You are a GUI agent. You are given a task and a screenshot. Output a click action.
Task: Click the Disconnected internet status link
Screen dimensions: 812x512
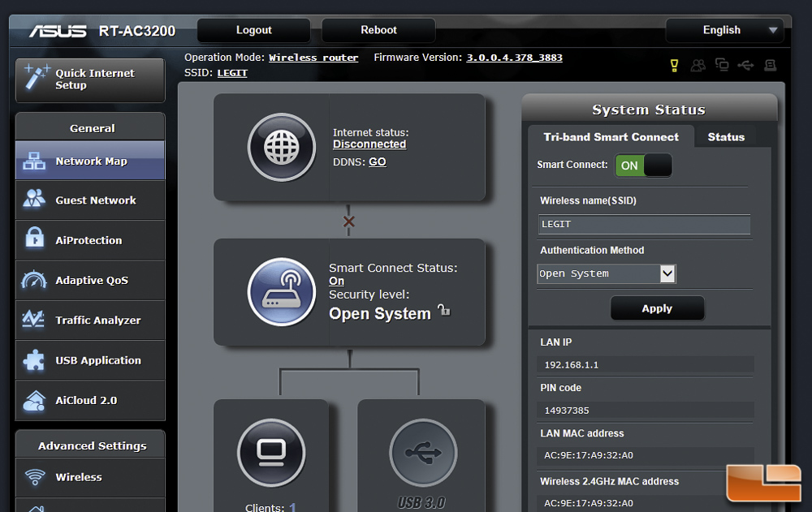(x=369, y=144)
